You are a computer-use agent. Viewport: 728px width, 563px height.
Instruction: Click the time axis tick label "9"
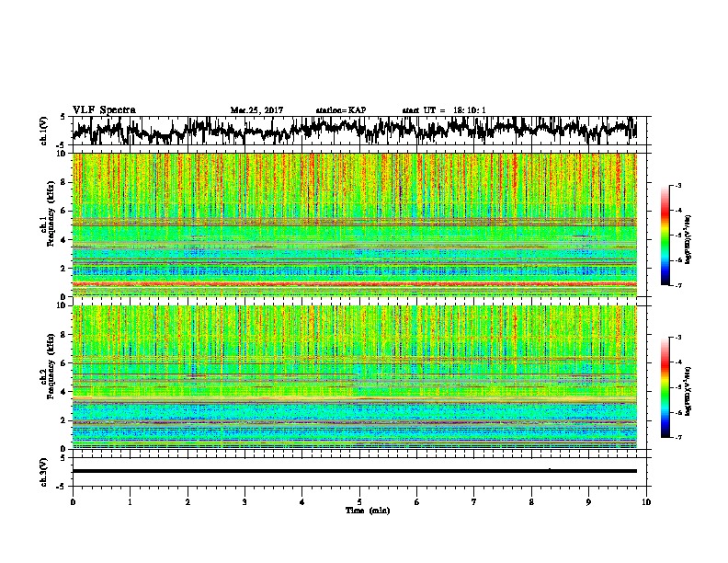588,502
